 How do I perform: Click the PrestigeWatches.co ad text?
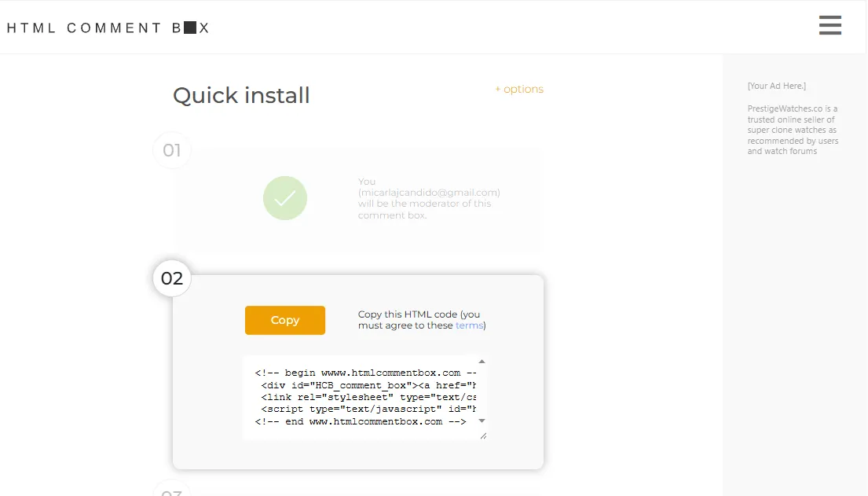[x=793, y=130]
